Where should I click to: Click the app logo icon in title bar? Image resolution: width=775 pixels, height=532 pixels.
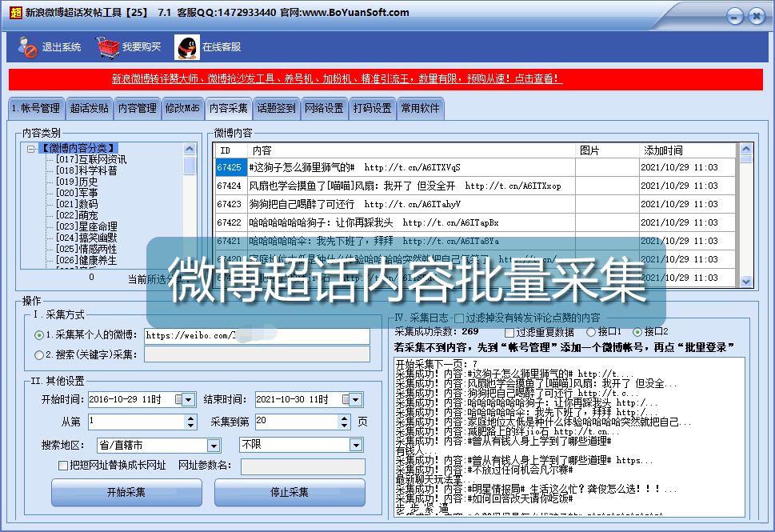[16, 12]
